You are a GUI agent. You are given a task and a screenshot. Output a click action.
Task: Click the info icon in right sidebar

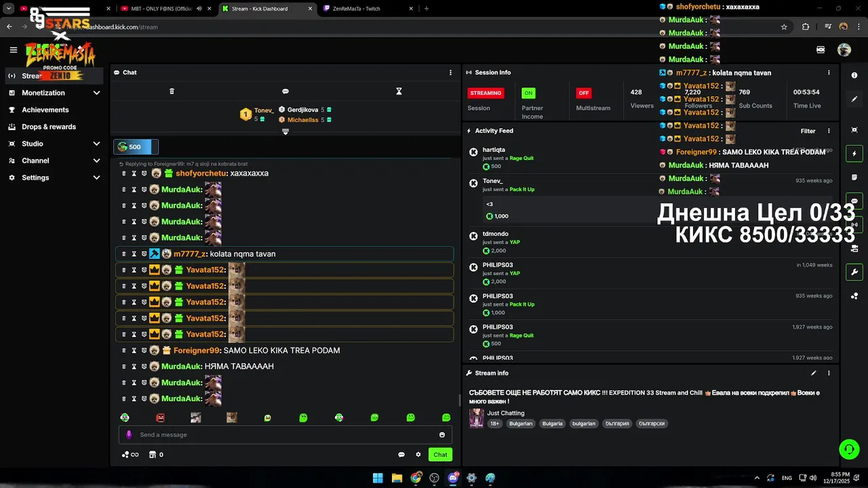(854, 76)
